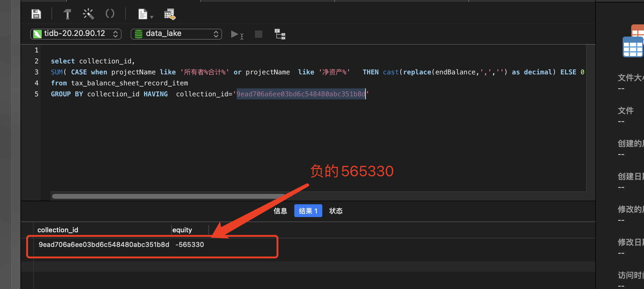Screen dimensions: 644x289
Task: Click line number 3 in the editor gutter
Action: 37,72
